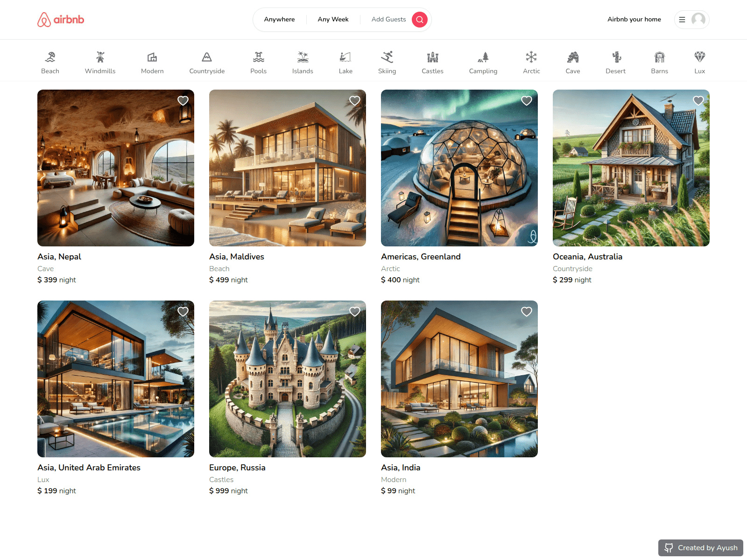Select the Arctic snowflake category
747x560 pixels.
pyautogui.click(x=531, y=57)
